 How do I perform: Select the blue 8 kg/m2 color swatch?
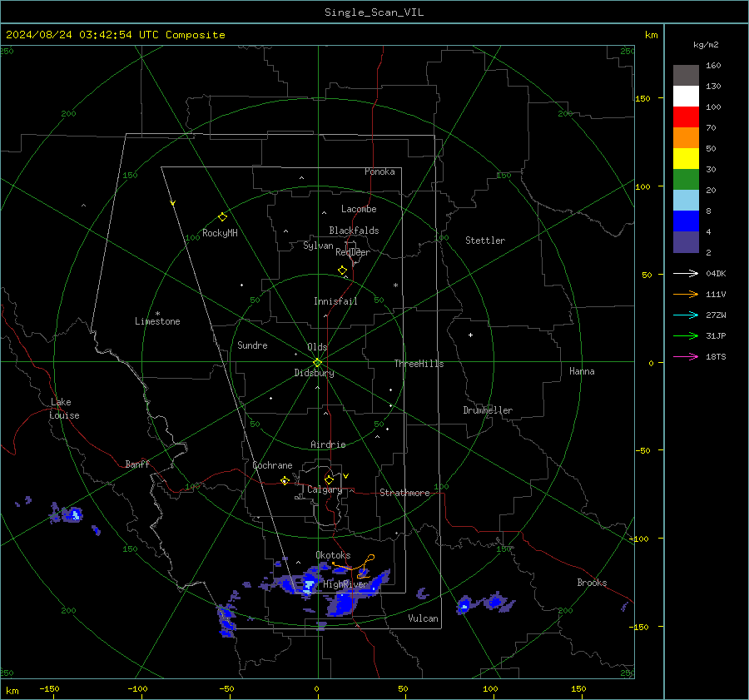(x=686, y=221)
